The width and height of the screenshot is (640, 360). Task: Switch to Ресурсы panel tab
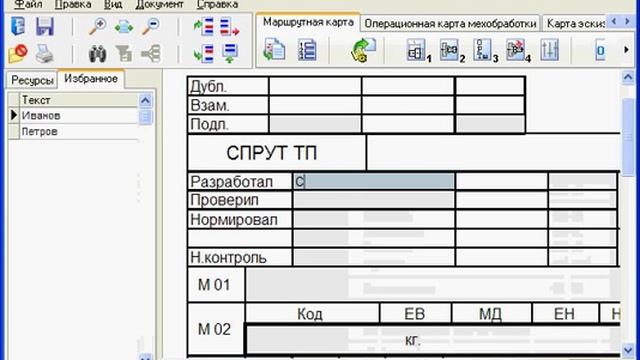tap(32, 80)
